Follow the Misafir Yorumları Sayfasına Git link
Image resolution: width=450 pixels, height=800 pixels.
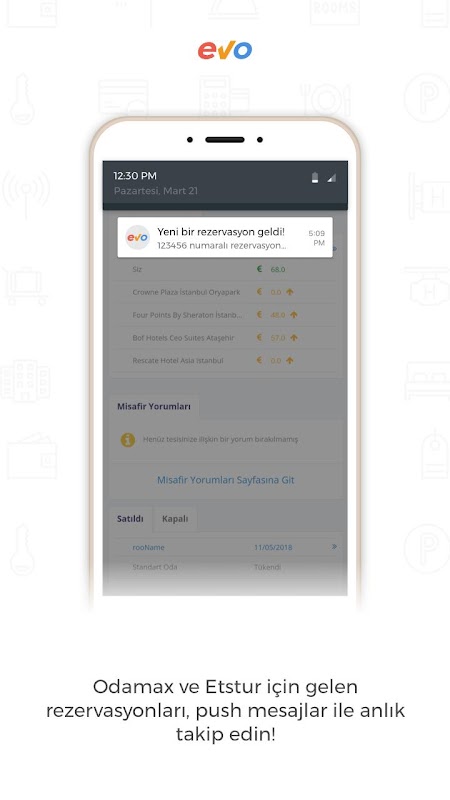pos(226,480)
